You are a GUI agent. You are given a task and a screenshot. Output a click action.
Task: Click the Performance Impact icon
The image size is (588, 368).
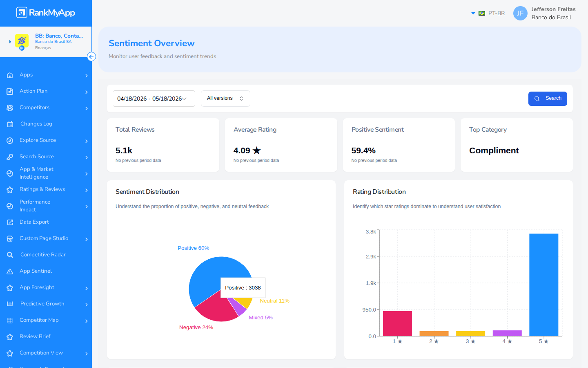tap(10, 206)
